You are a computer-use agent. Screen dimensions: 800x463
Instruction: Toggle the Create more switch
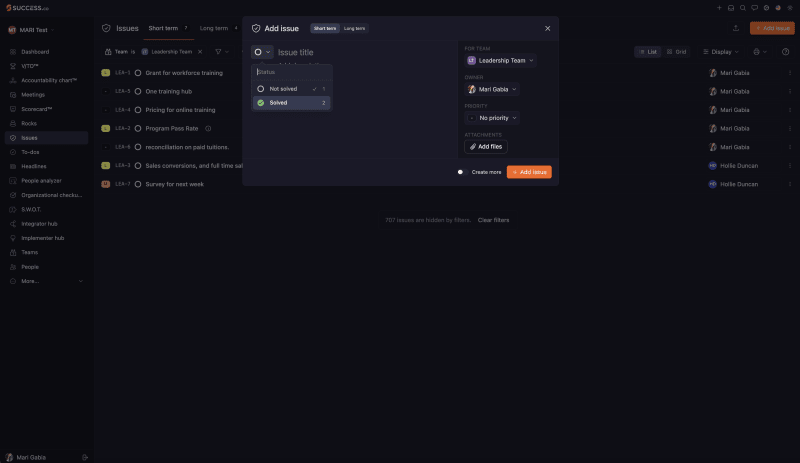pyautogui.click(x=461, y=172)
